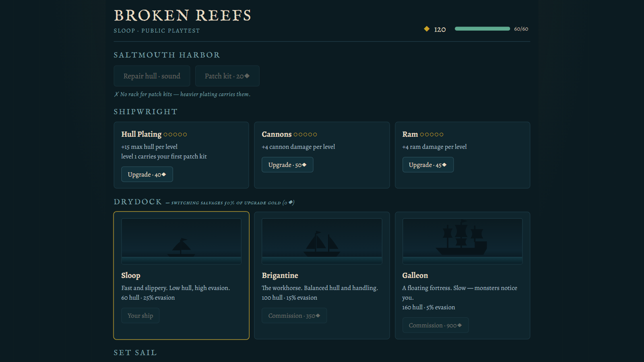644x362 pixels.
Task: Click the 'SLOOP · PUBLIC PLAYTEST' subtitle
Action: pyautogui.click(x=157, y=31)
